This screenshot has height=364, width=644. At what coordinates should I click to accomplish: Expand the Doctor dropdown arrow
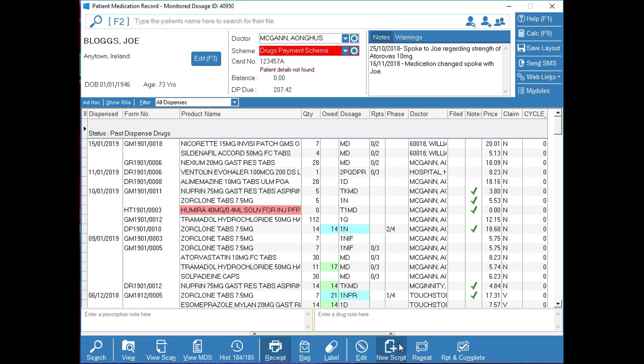tap(345, 38)
